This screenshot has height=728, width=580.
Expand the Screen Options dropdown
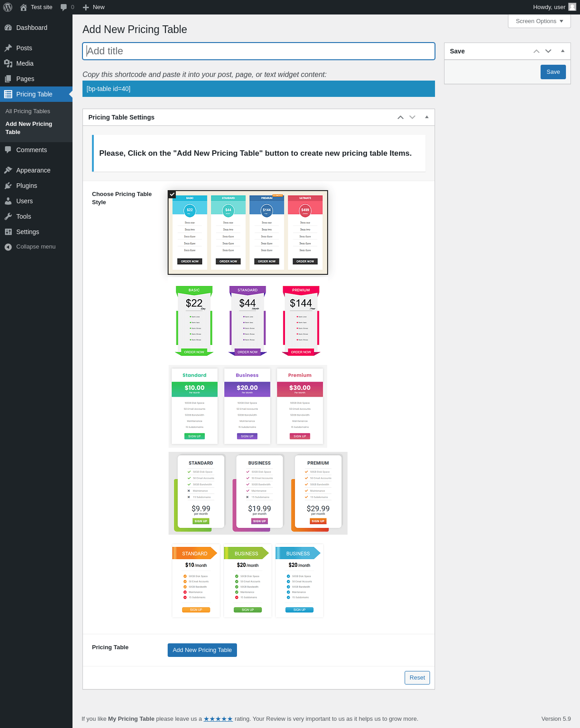pyautogui.click(x=539, y=21)
